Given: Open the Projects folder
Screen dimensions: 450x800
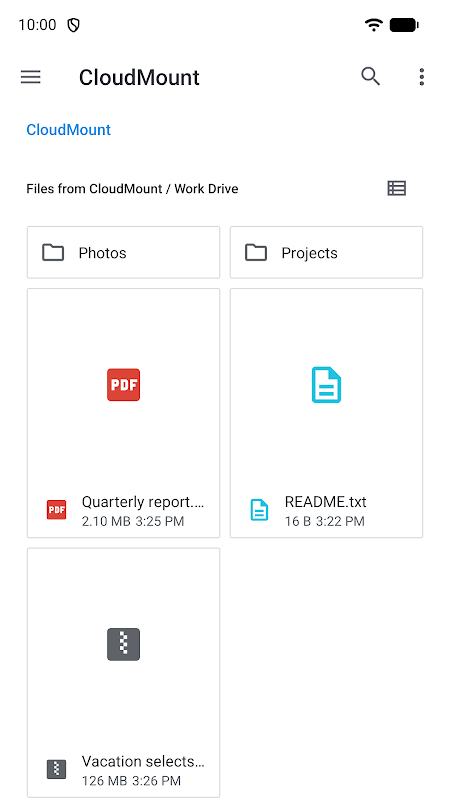Looking at the screenshot, I should pos(327,253).
